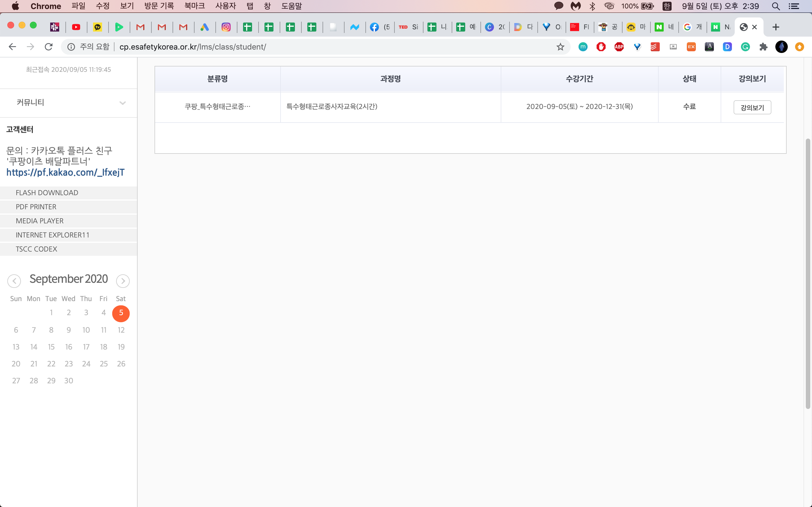Go to the next calendar month
Viewport: 812px width, 507px height.
pos(123,281)
